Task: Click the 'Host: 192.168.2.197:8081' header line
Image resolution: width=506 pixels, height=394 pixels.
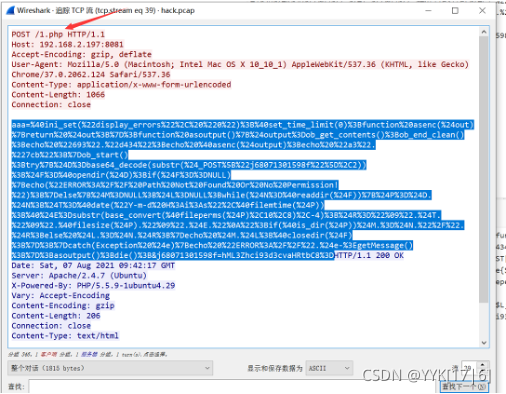Action: pyautogui.click(x=67, y=44)
